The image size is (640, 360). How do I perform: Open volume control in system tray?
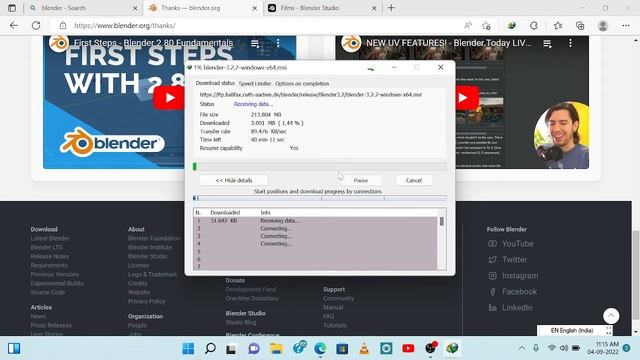(x=564, y=348)
